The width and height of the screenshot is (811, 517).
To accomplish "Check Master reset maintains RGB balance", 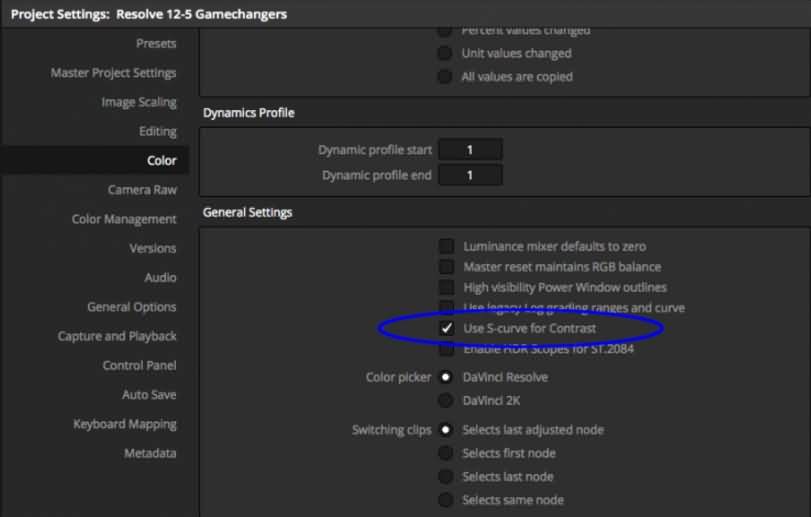I will pyautogui.click(x=447, y=267).
